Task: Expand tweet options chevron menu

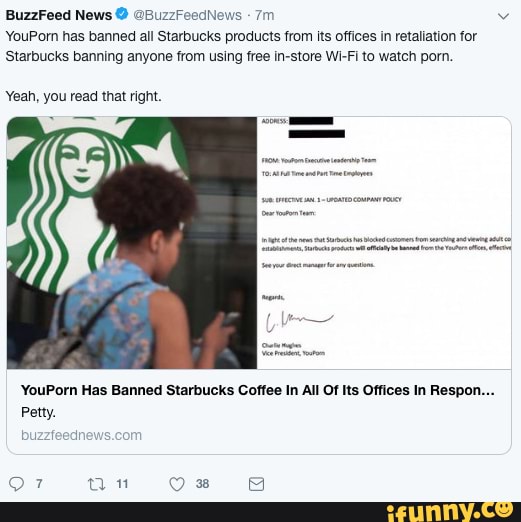Action: click(x=503, y=16)
